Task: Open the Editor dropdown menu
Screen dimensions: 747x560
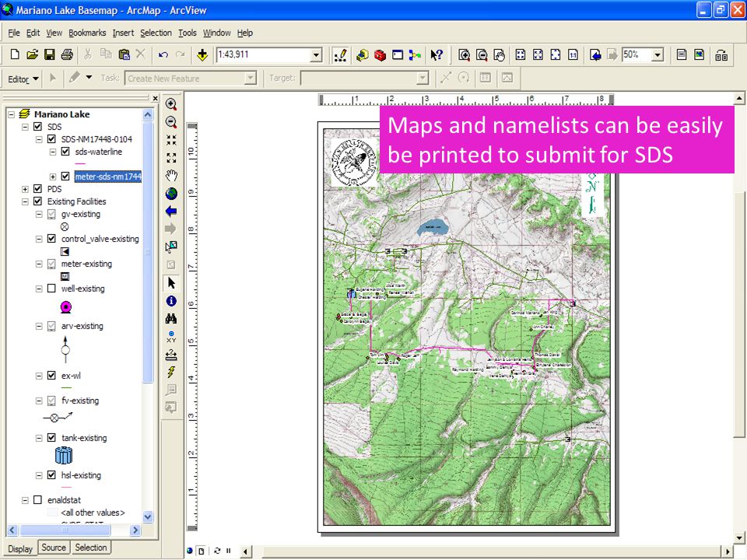Action: click(x=23, y=79)
